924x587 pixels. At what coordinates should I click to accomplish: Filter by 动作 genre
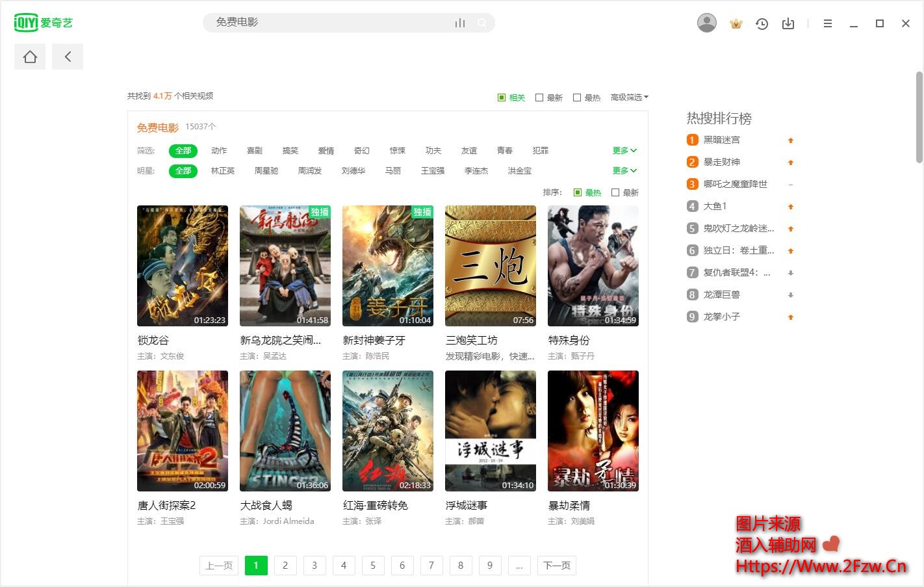pyautogui.click(x=219, y=150)
